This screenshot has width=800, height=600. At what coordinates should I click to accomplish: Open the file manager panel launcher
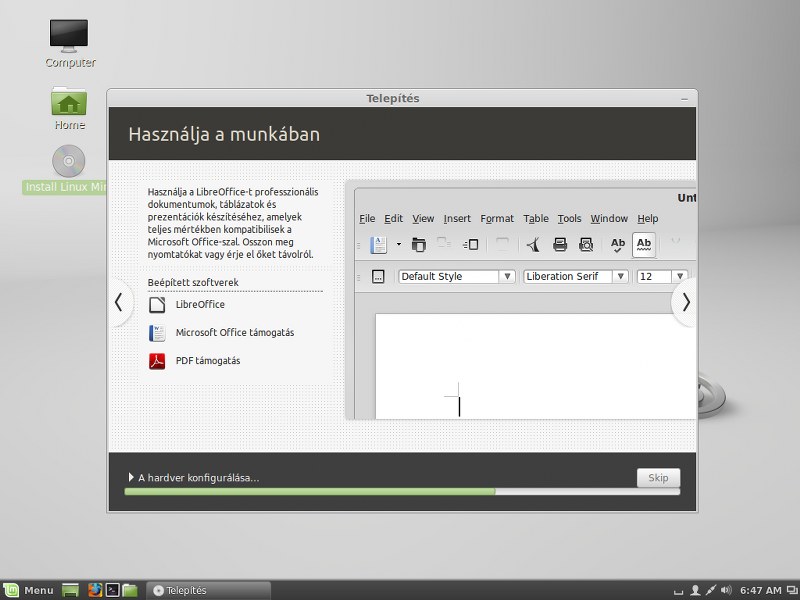tap(130, 590)
